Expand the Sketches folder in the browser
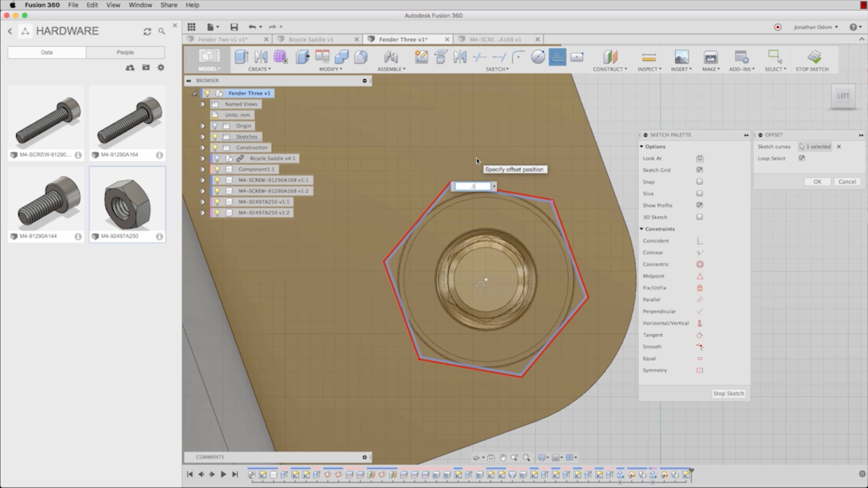The width and height of the screenshot is (868, 488). (x=203, y=137)
